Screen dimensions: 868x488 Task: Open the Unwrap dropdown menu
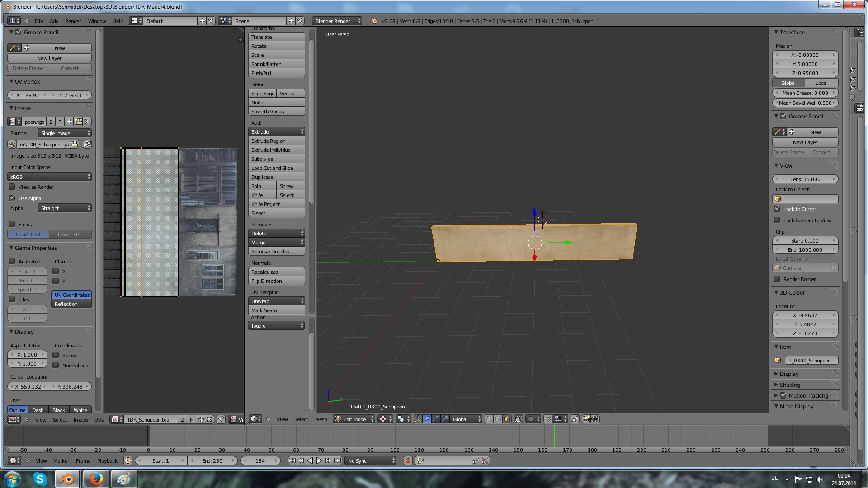coord(276,301)
